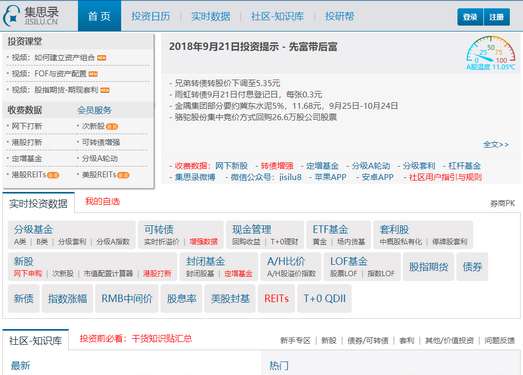Open RMB中间价 tile

point(127,299)
